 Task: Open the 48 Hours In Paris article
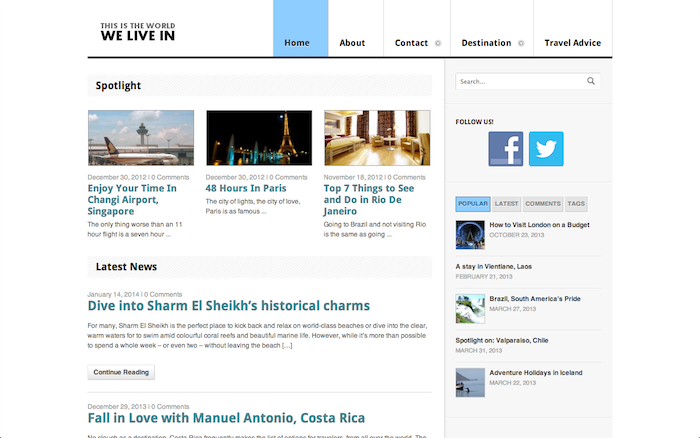click(x=246, y=188)
